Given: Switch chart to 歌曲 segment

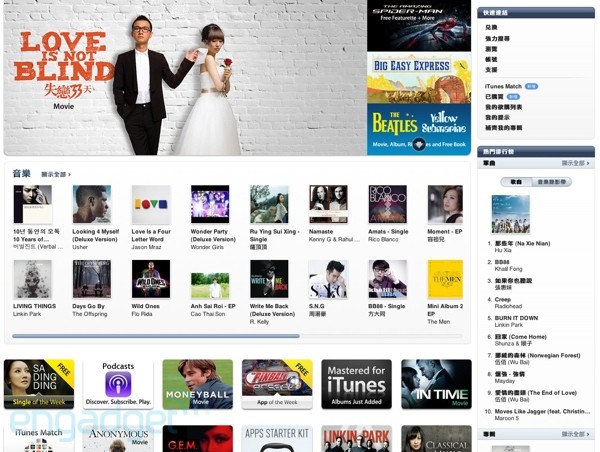Looking at the screenshot, I should tap(516, 183).
